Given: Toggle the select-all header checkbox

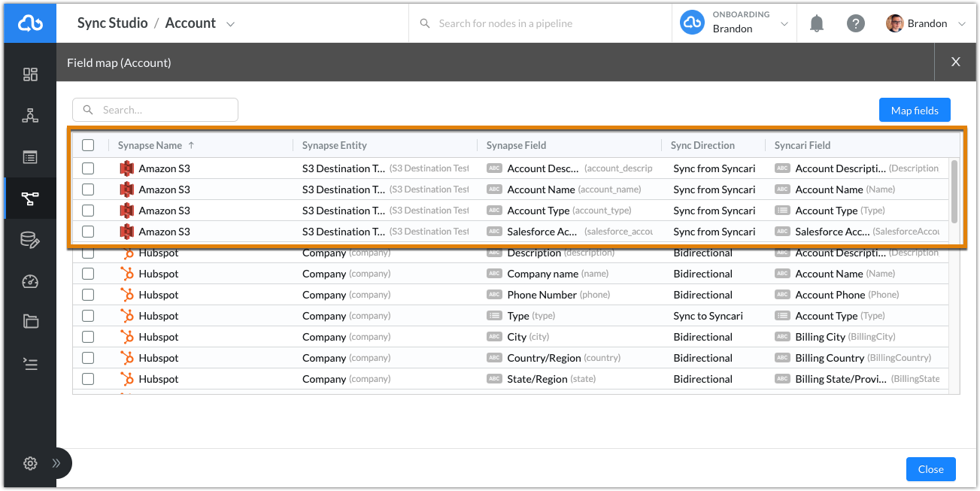Looking at the screenshot, I should (88, 145).
